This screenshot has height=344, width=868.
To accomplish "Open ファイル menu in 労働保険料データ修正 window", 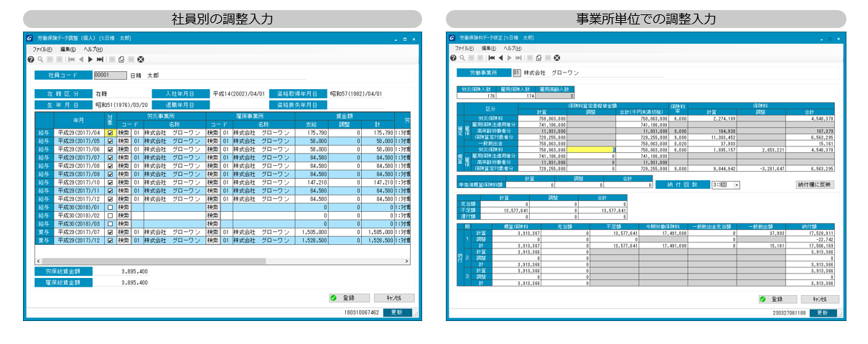I will [465, 48].
